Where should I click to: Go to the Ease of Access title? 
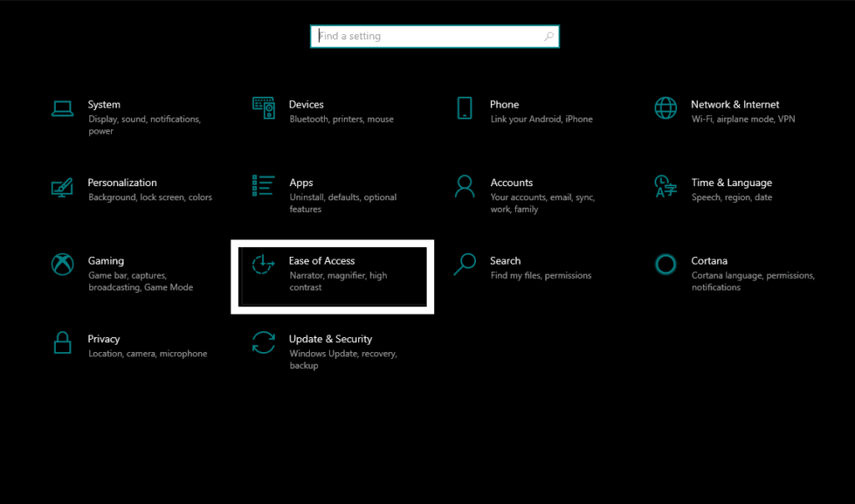[321, 260]
